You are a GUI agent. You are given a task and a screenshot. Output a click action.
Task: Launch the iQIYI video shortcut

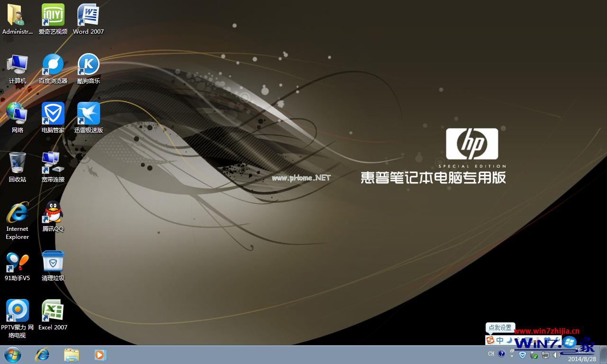click(53, 19)
